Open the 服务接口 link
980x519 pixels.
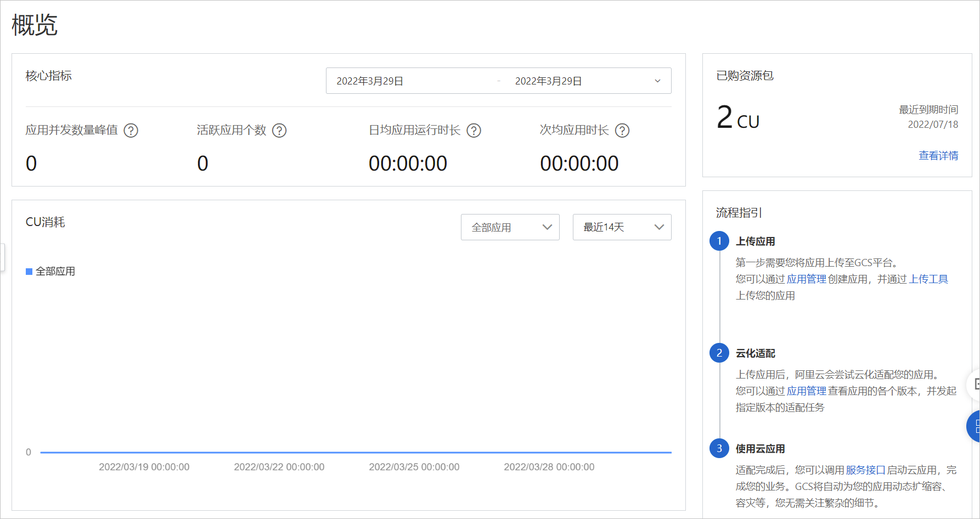pyautogui.click(x=865, y=470)
